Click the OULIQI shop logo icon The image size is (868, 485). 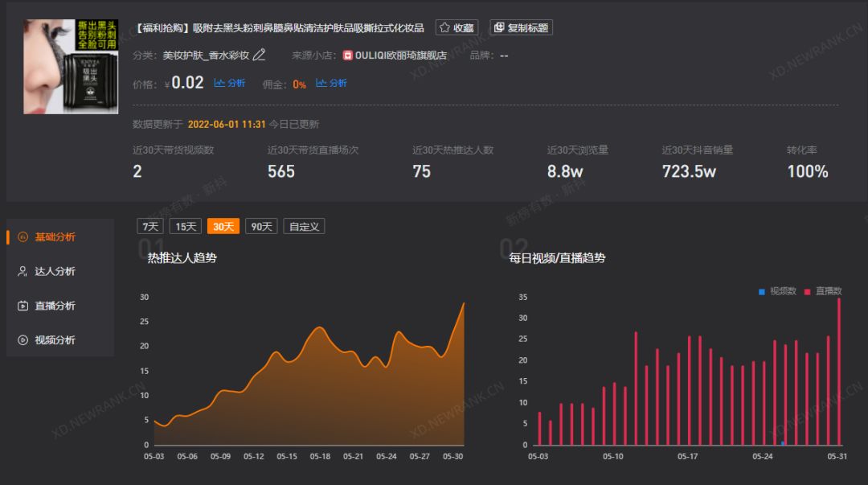point(347,55)
